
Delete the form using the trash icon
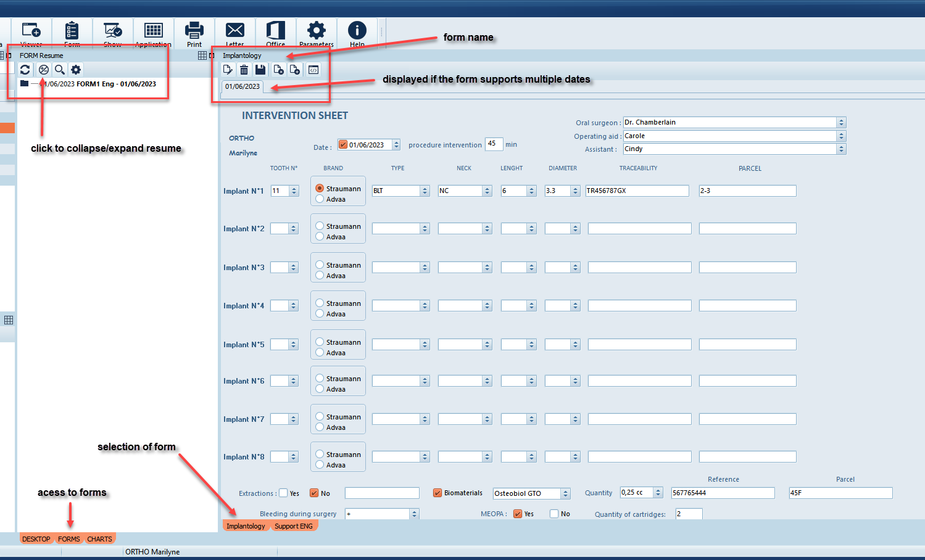tap(244, 70)
